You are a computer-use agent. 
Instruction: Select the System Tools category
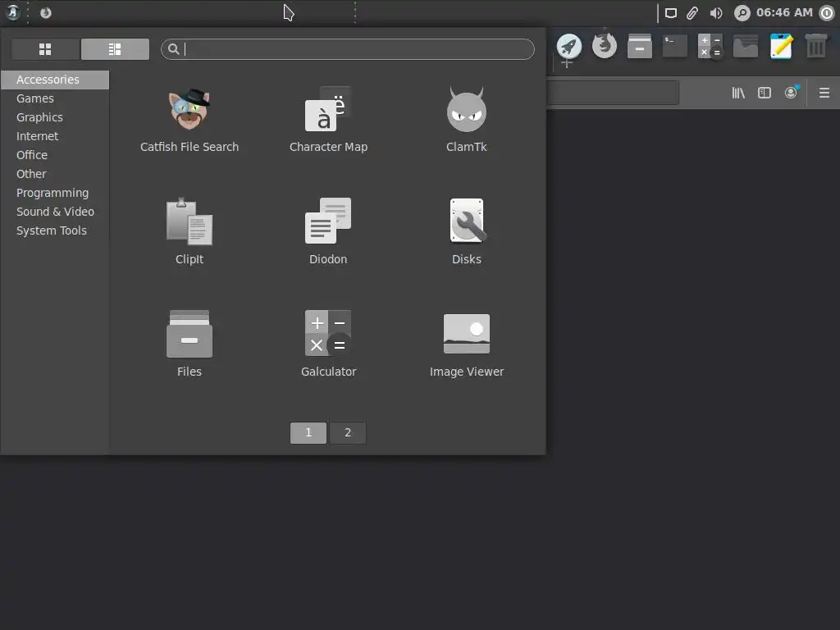click(55, 231)
